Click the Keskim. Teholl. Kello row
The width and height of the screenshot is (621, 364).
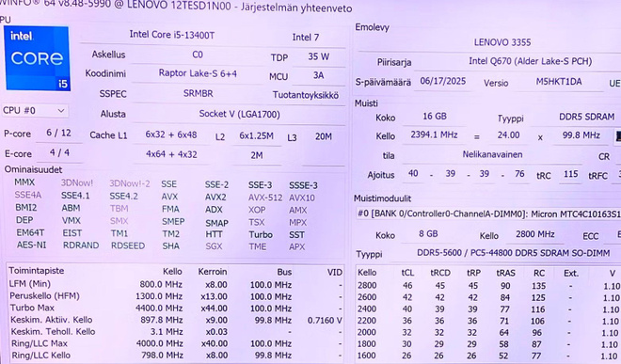pos(176,331)
